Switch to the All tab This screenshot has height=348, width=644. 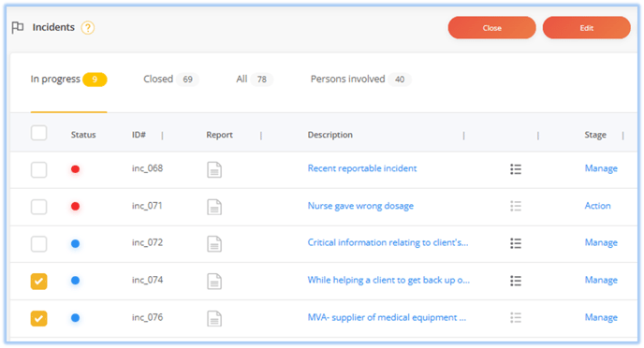pos(255,80)
